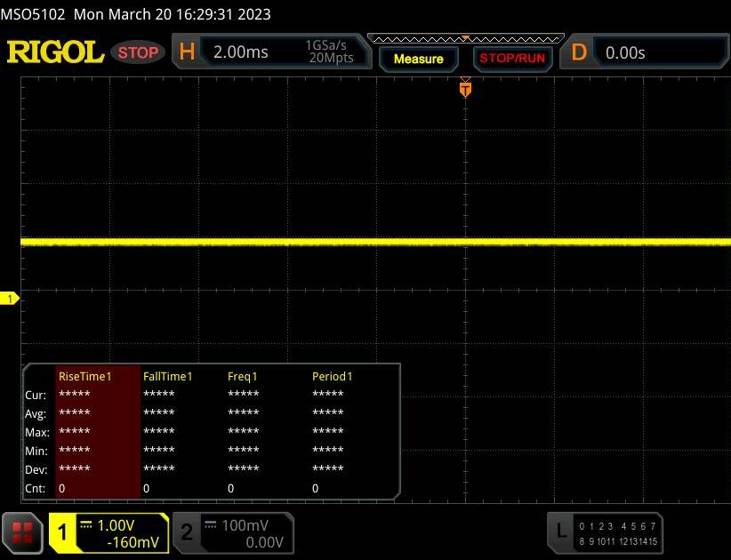The image size is (731, 560).
Task: Click the orange D delay icon
Action: (579, 52)
